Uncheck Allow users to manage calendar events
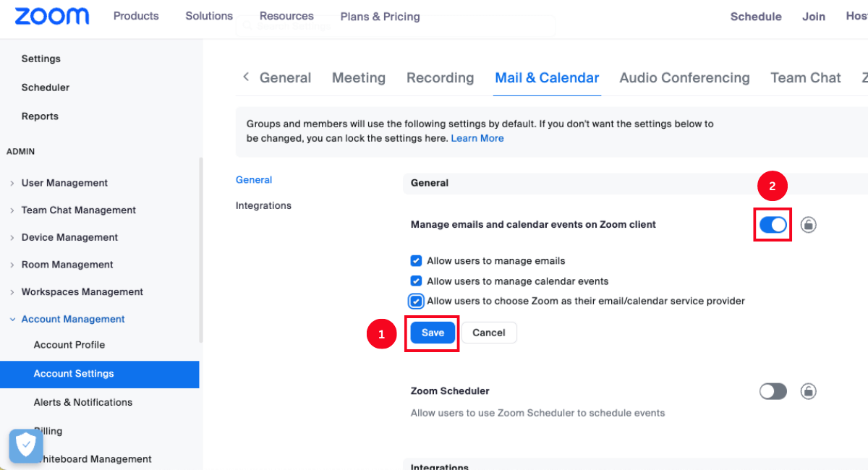The image size is (868, 470). pos(416,281)
